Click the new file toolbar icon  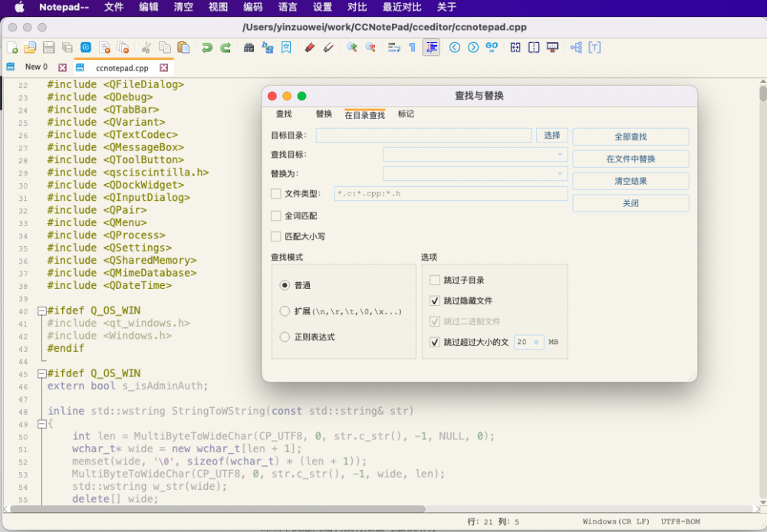(x=12, y=48)
